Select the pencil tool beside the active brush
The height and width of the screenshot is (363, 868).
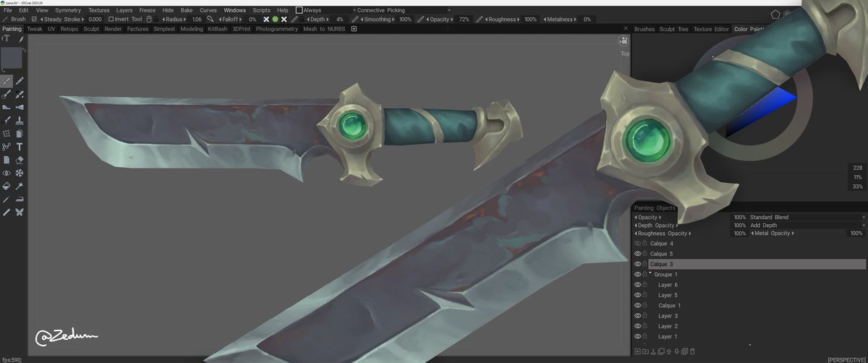(x=20, y=81)
